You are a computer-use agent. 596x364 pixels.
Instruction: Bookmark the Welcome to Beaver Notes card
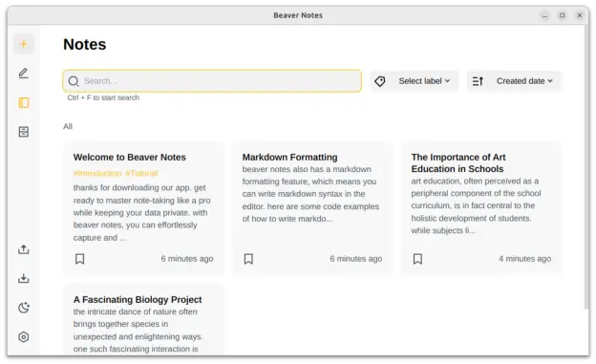pyautogui.click(x=80, y=259)
